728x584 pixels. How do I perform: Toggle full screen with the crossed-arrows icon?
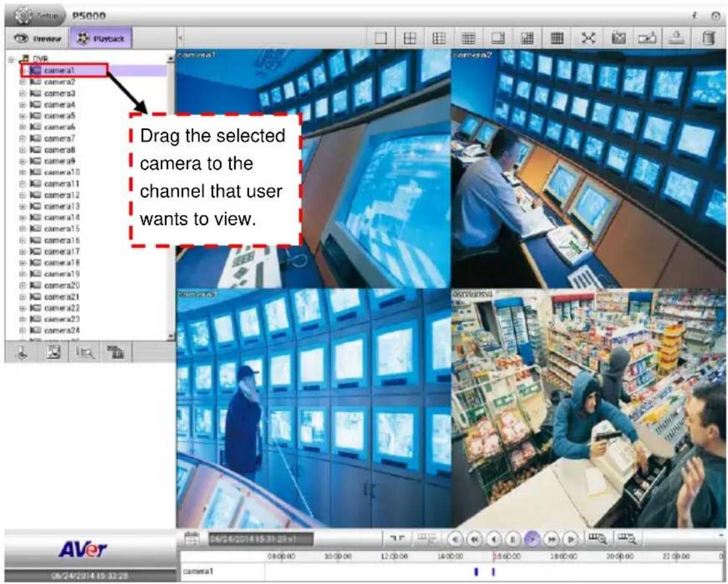588,38
